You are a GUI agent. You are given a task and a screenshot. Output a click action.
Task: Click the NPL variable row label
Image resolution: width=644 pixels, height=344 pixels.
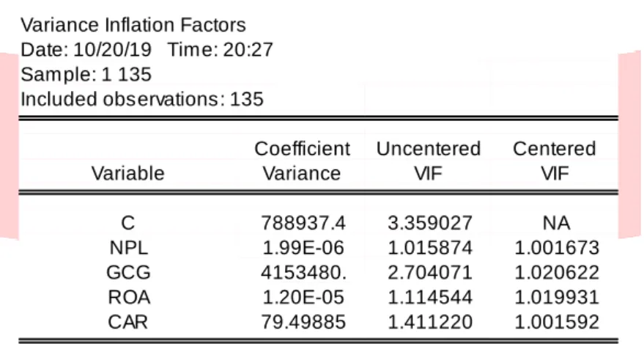128,248
